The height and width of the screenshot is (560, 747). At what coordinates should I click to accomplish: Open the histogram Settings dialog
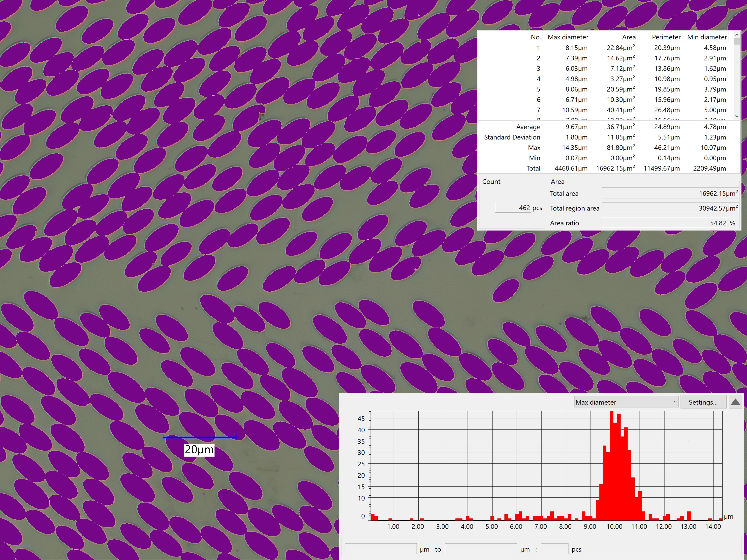tap(703, 402)
